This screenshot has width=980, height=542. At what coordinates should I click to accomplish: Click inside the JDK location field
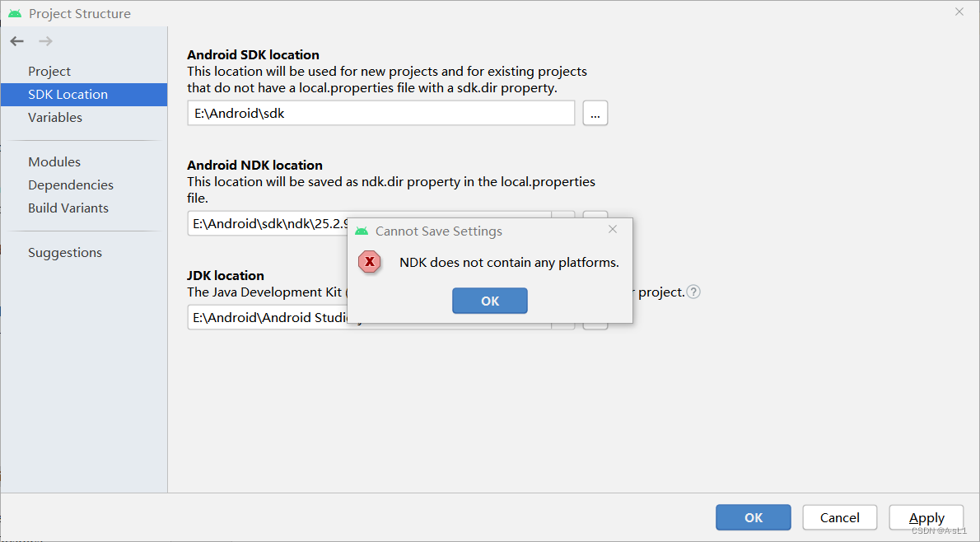tap(264, 317)
